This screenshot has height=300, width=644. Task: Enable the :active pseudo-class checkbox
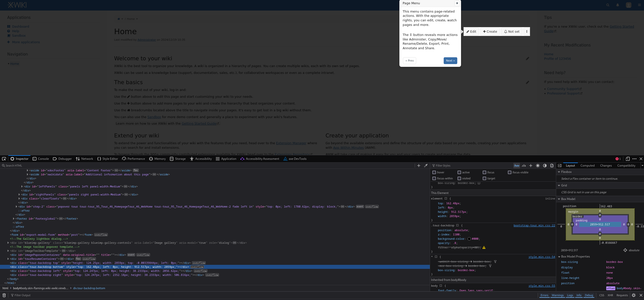click(459, 172)
